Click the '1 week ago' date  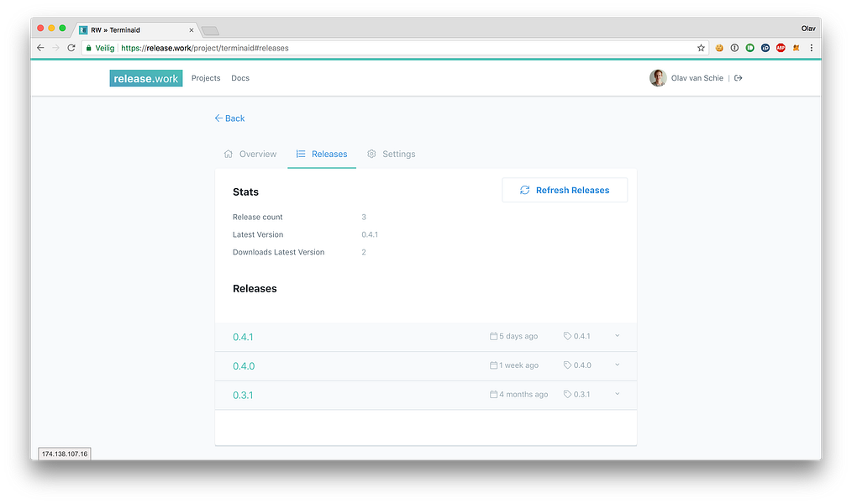click(514, 365)
